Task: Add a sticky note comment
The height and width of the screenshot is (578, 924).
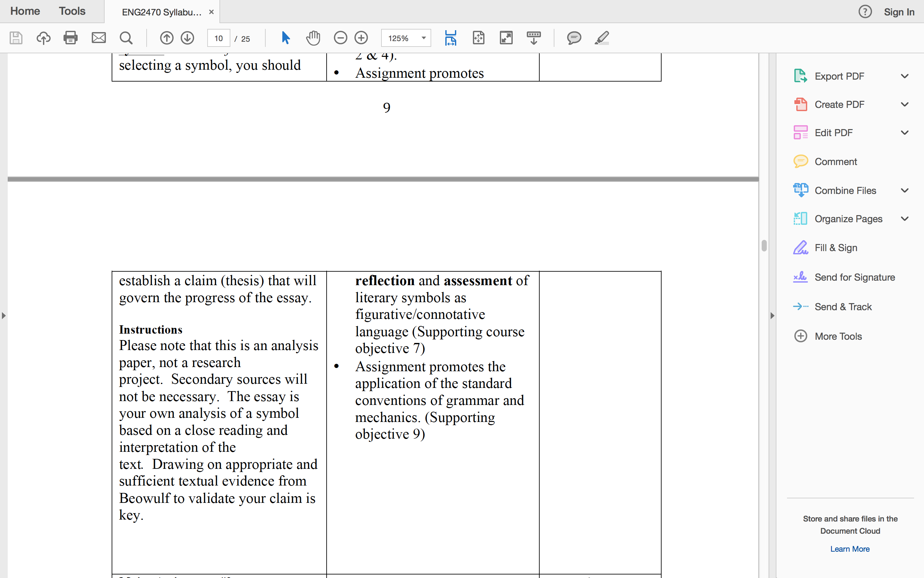Action: (574, 38)
